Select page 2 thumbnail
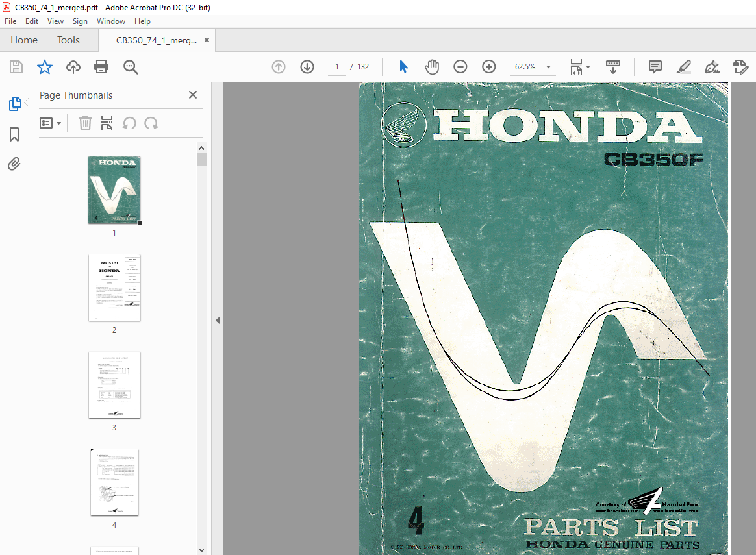The height and width of the screenshot is (555, 756). coord(114,288)
